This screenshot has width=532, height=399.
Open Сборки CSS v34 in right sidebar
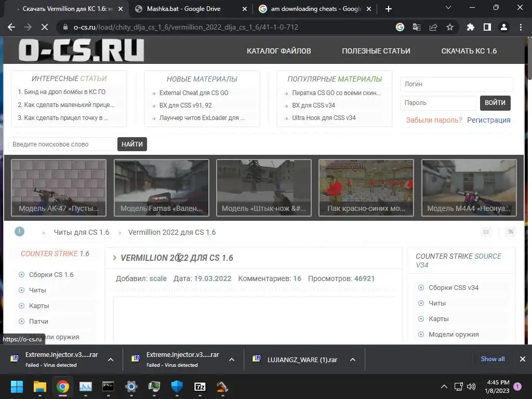click(454, 288)
